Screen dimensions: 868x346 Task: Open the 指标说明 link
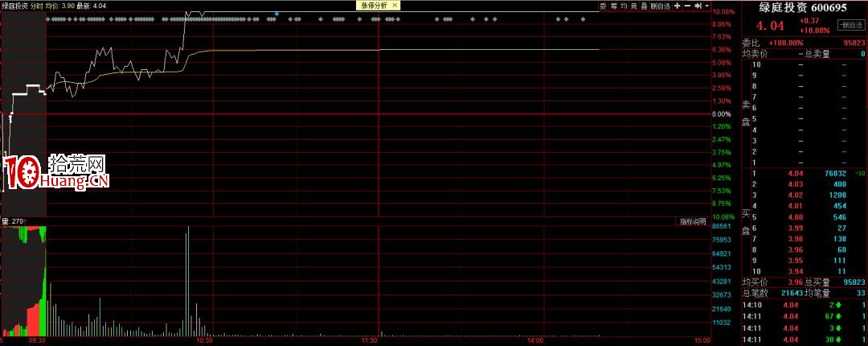pyautogui.click(x=693, y=221)
